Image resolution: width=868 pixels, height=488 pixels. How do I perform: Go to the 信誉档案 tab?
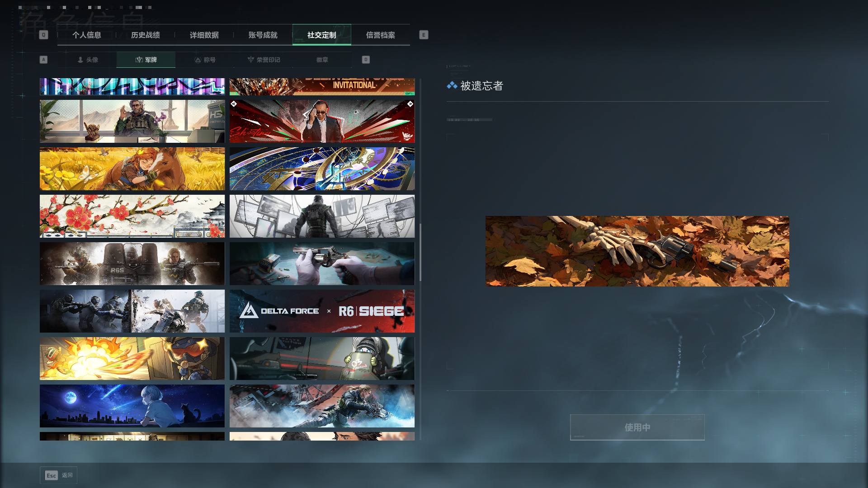tap(381, 35)
